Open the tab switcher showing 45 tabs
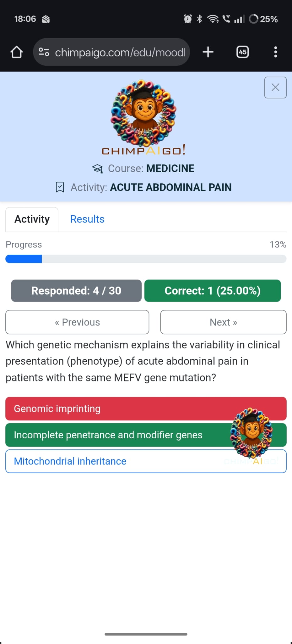This screenshot has width=292, height=644. pos(242,52)
